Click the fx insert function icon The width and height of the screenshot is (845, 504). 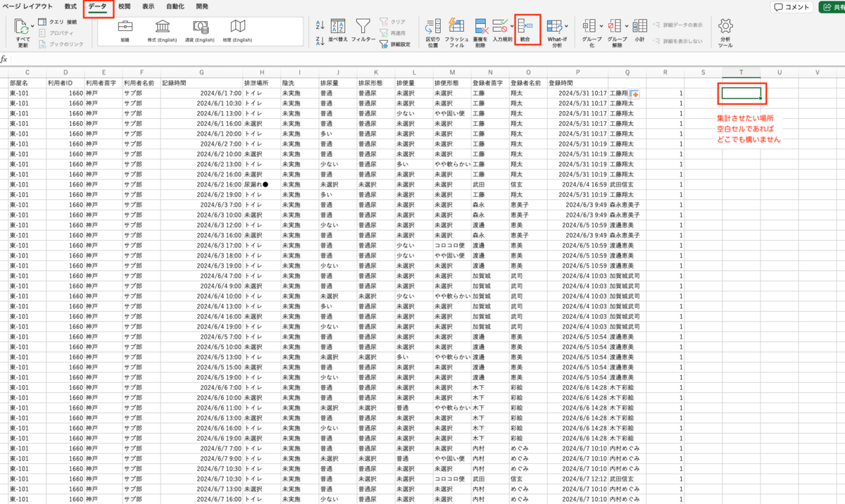coord(4,59)
